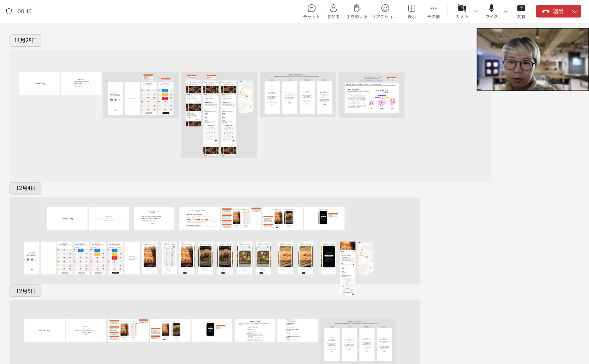
Task: Show the 参加者 list
Action: [333, 12]
